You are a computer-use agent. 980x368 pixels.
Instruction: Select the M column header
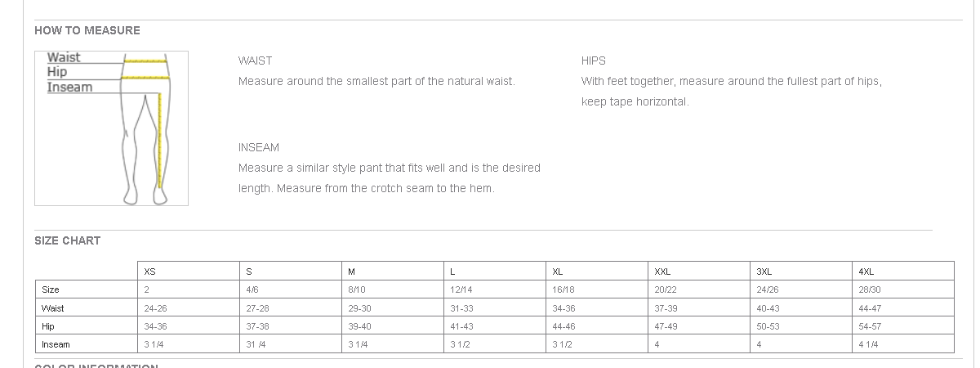351,272
